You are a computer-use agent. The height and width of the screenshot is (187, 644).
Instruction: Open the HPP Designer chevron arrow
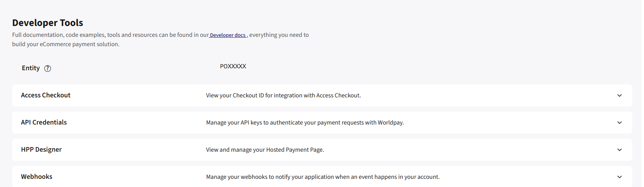point(620,150)
